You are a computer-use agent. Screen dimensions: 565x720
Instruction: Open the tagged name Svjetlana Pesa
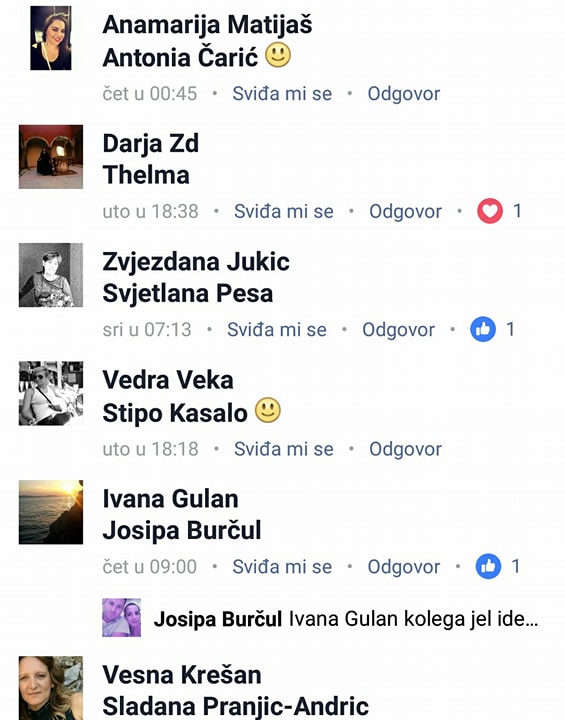pos(187,293)
